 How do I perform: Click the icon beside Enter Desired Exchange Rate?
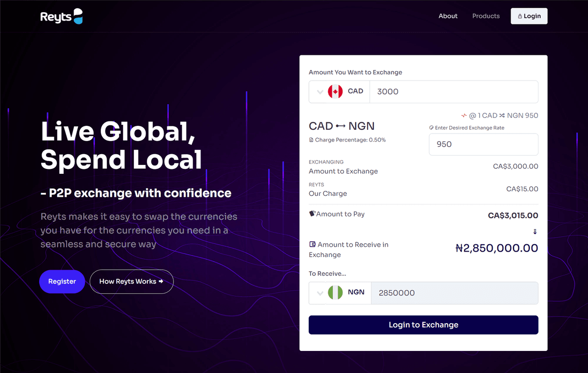[x=431, y=128]
